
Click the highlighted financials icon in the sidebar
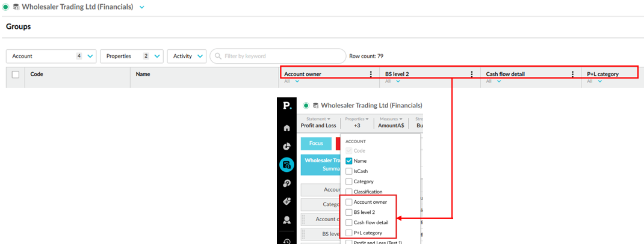pyautogui.click(x=286, y=165)
